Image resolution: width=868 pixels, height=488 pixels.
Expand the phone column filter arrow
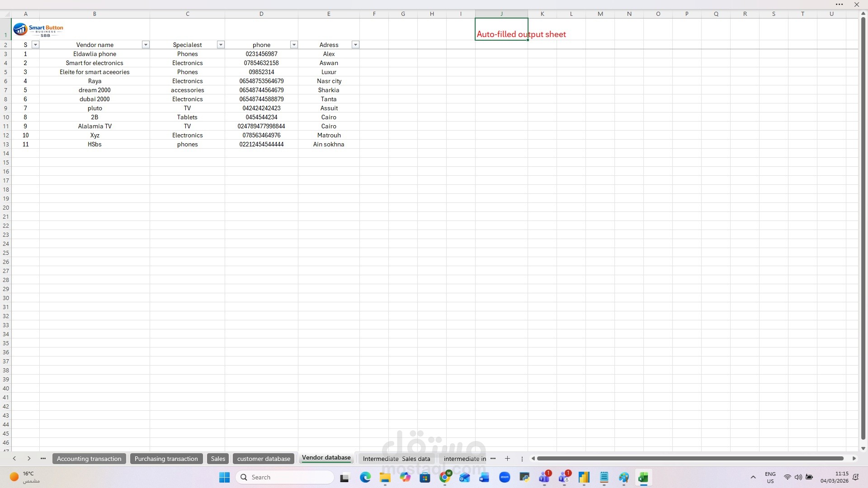click(294, 45)
